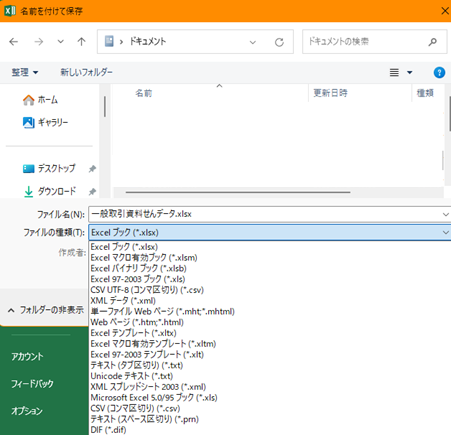
Task: Go up one folder level
Action: 81,42
